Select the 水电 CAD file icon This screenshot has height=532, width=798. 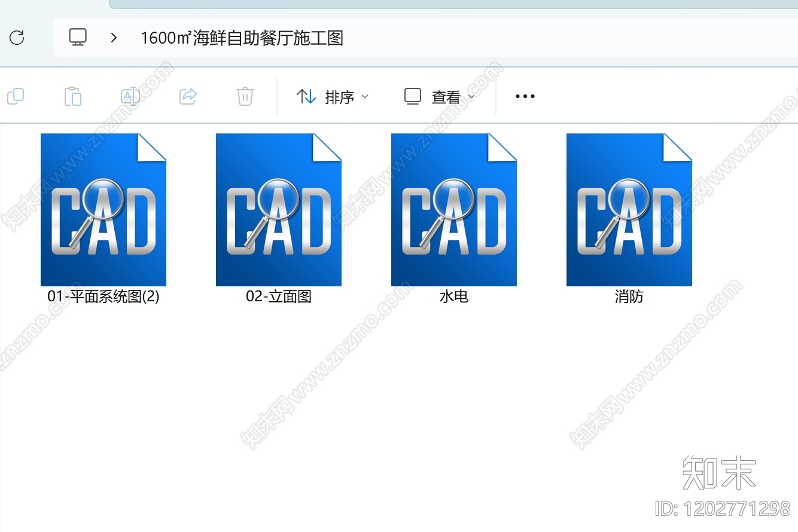click(x=454, y=210)
